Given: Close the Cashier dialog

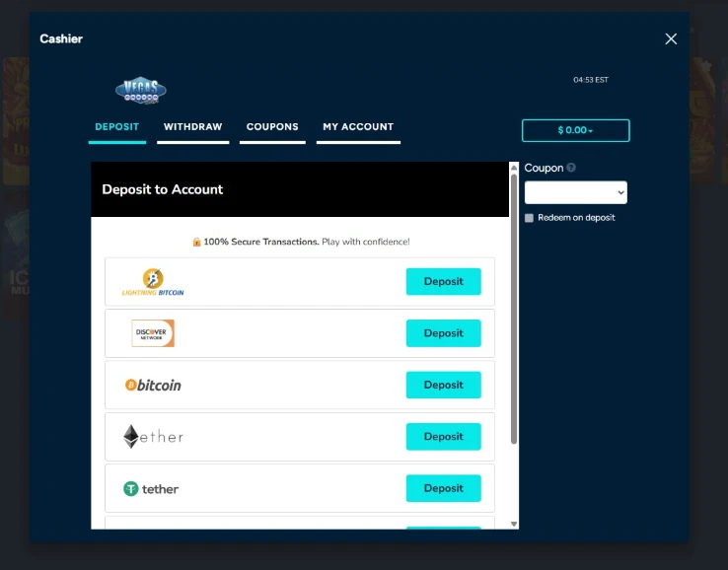Looking at the screenshot, I should click(671, 39).
